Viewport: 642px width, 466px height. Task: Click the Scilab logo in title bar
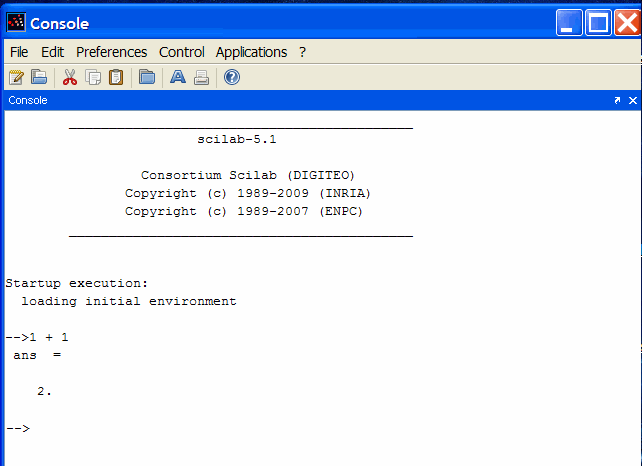tap(16, 22)
